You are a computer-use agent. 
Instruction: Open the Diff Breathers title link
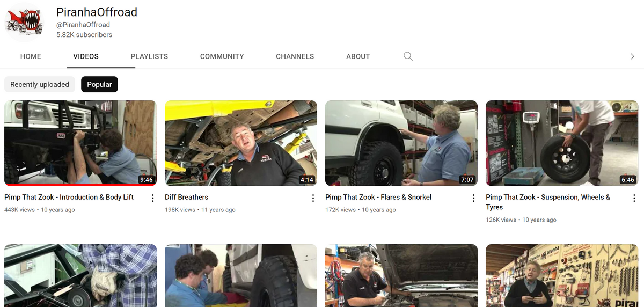[187, 197]
